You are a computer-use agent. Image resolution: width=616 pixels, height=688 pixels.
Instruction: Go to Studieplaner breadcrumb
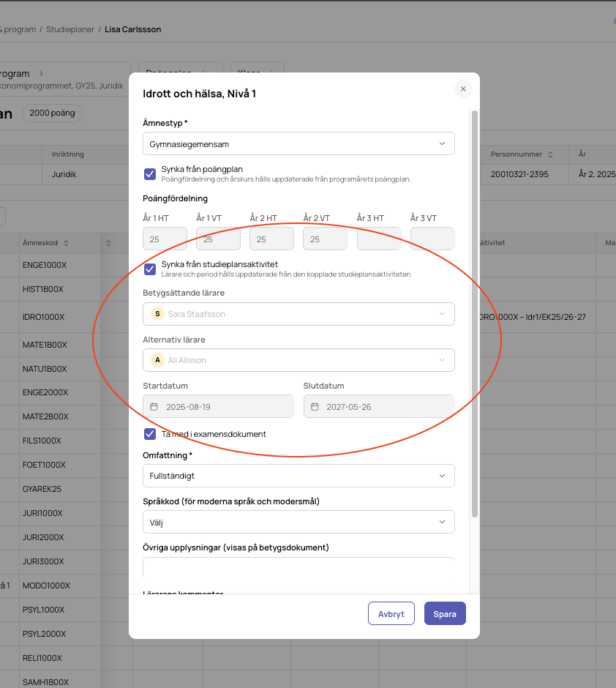70,29
